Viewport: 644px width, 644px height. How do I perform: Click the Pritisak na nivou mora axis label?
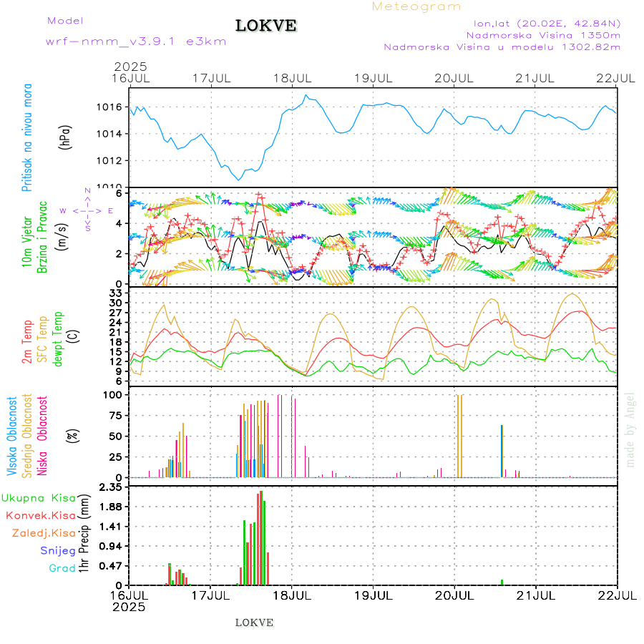[x=27, y=141]
